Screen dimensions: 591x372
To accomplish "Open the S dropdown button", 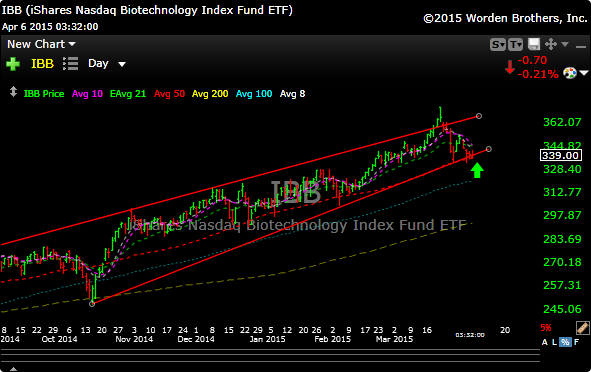I will coord(498,44).
